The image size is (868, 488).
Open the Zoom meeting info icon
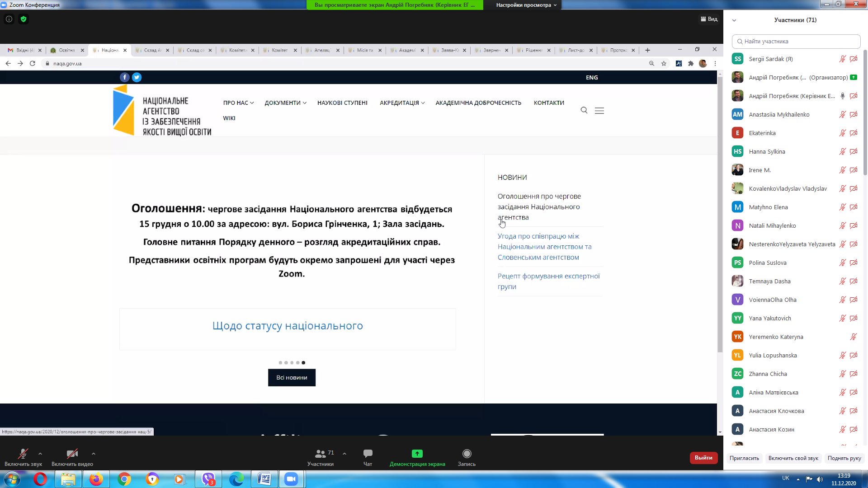[9, 19]
